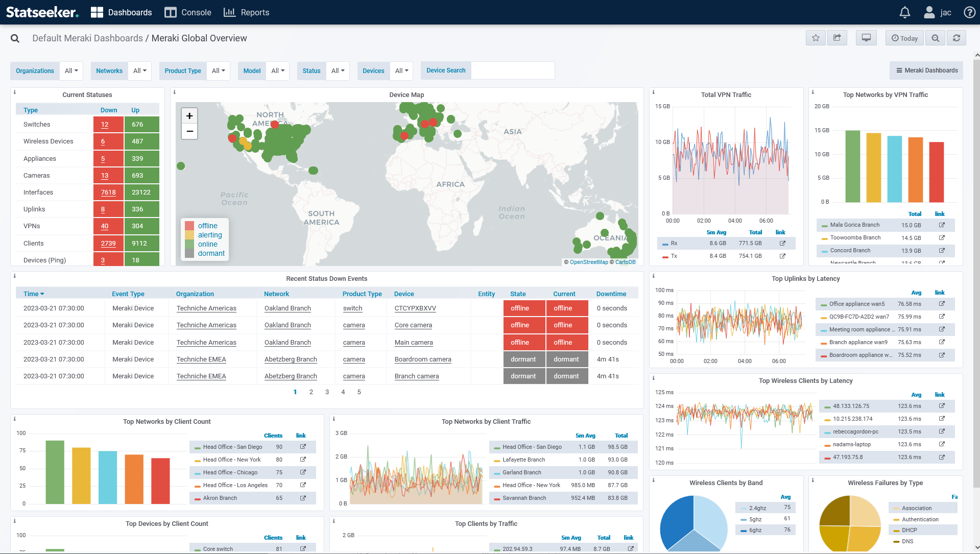
Task: Open link icon for 48.133.126.75 client
Action: pyautogui.click(x=942, y=406)
